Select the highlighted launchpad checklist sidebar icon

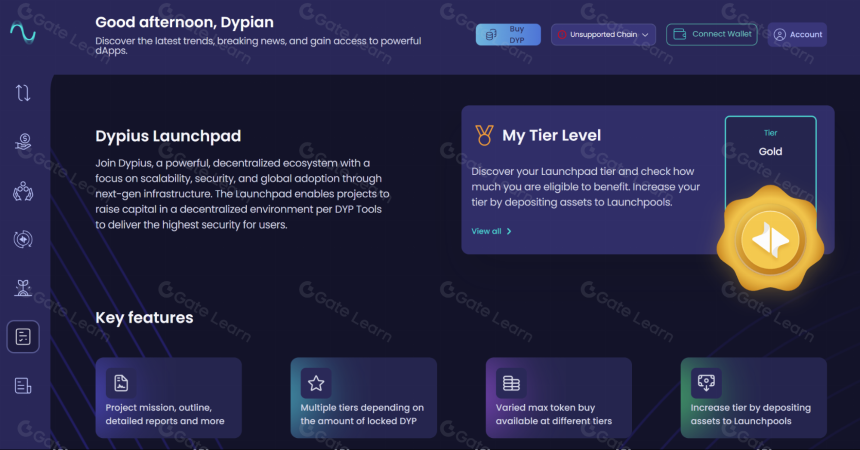click(23, 336)
